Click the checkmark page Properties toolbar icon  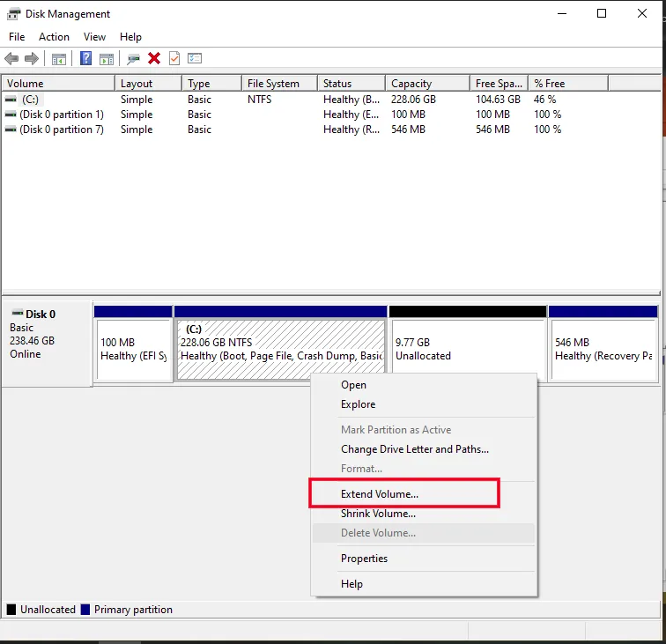pyautogui.click(x=174, y=59)
